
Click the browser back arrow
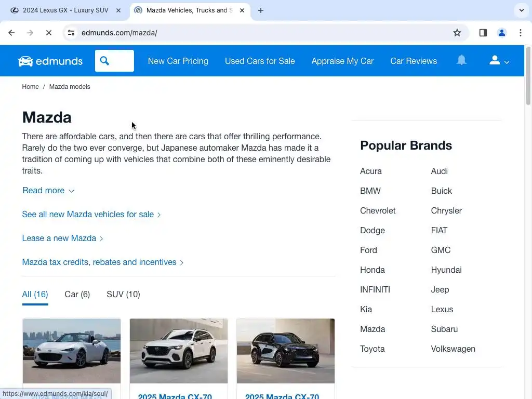[11, 33]
